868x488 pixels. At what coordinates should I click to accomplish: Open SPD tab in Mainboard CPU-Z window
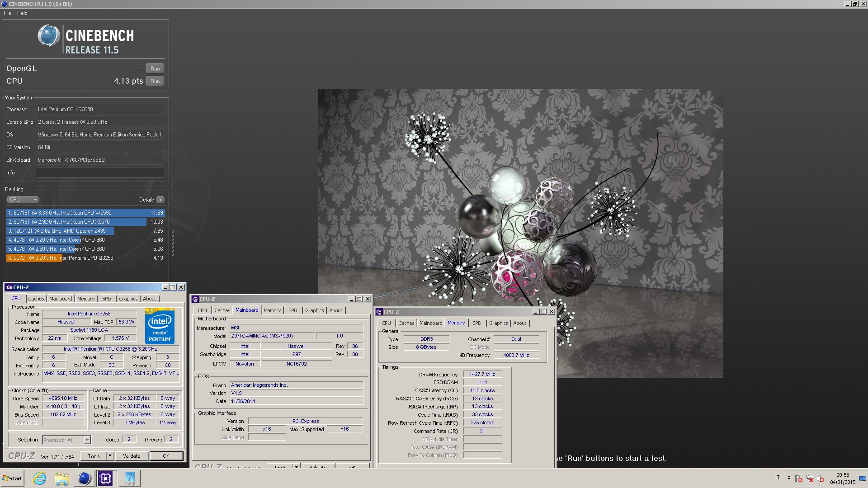[293, 310]
